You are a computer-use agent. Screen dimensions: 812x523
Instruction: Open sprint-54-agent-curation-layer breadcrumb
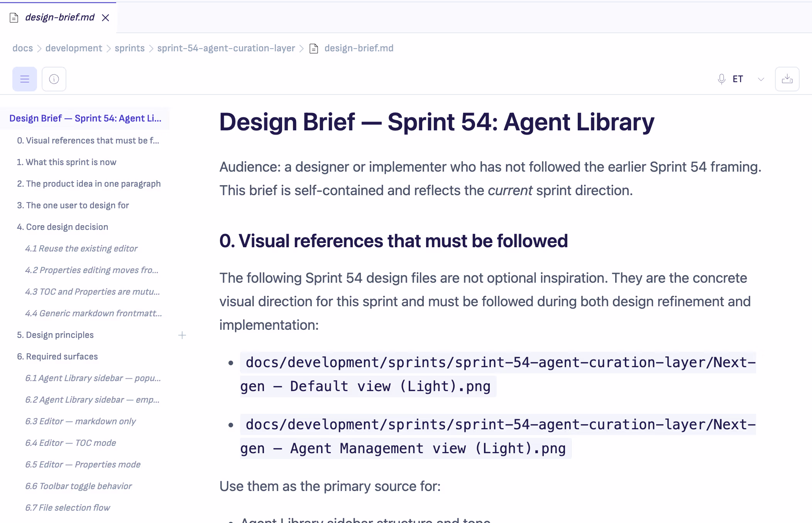click(x=226, y=48)
